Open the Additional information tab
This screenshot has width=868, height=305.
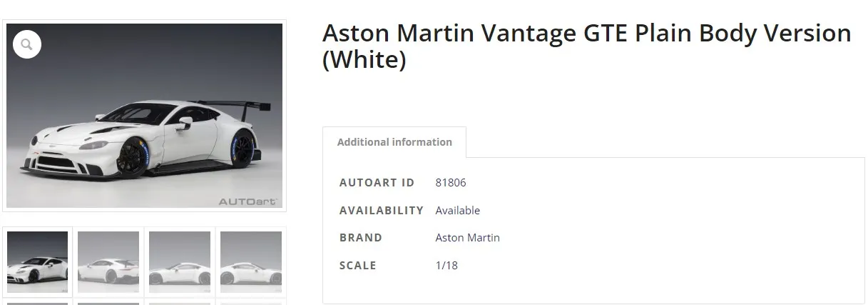394,142
